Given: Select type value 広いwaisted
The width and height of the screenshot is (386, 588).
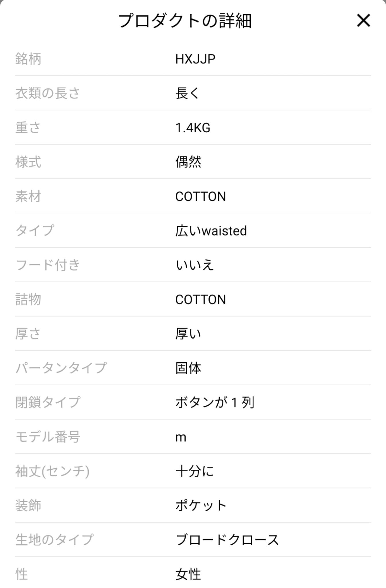Looking at the screenshot, I should click(211, 231).
